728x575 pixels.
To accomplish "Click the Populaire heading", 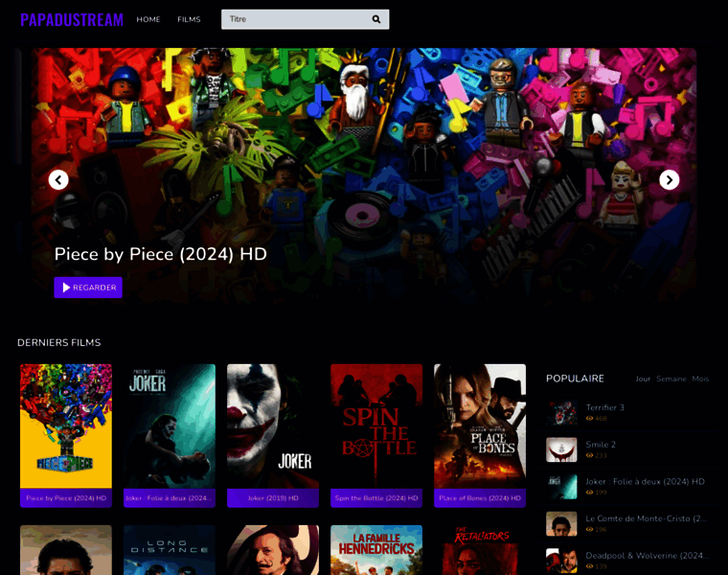I will 576,379.
